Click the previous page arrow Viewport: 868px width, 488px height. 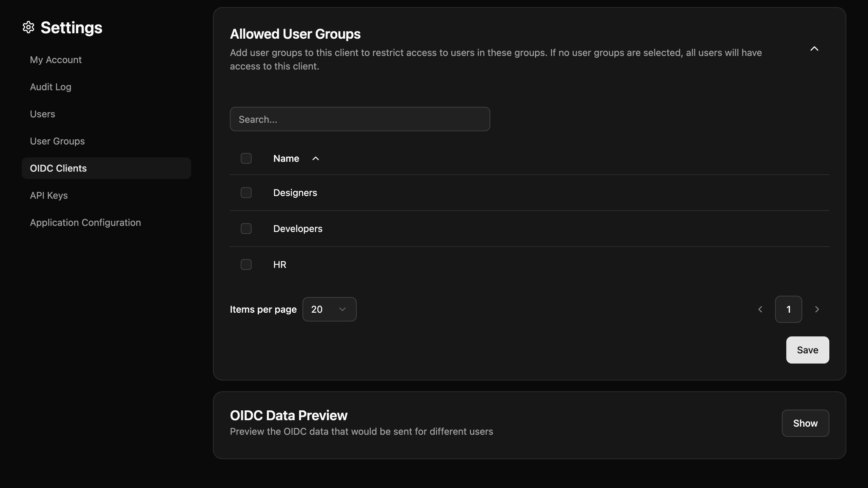pos(760,309)
